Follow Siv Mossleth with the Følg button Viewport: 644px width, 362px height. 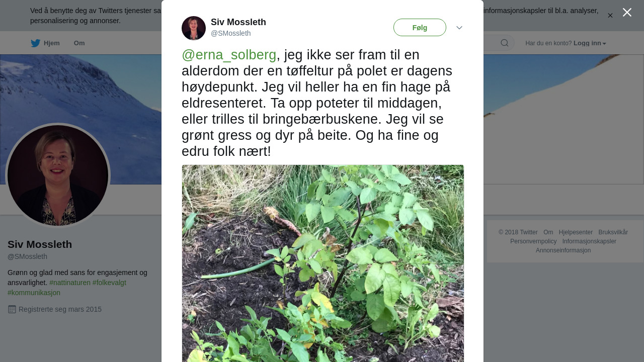(420, 28)
